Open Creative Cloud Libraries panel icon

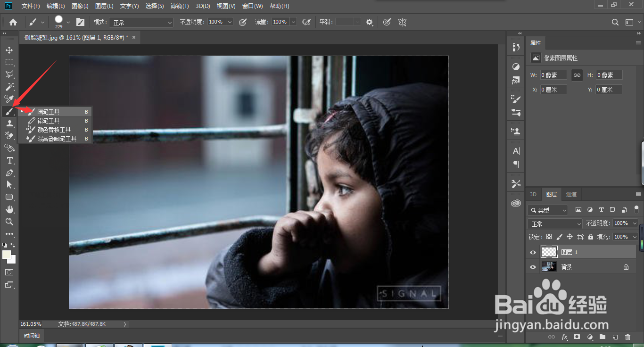pos(516,203)
